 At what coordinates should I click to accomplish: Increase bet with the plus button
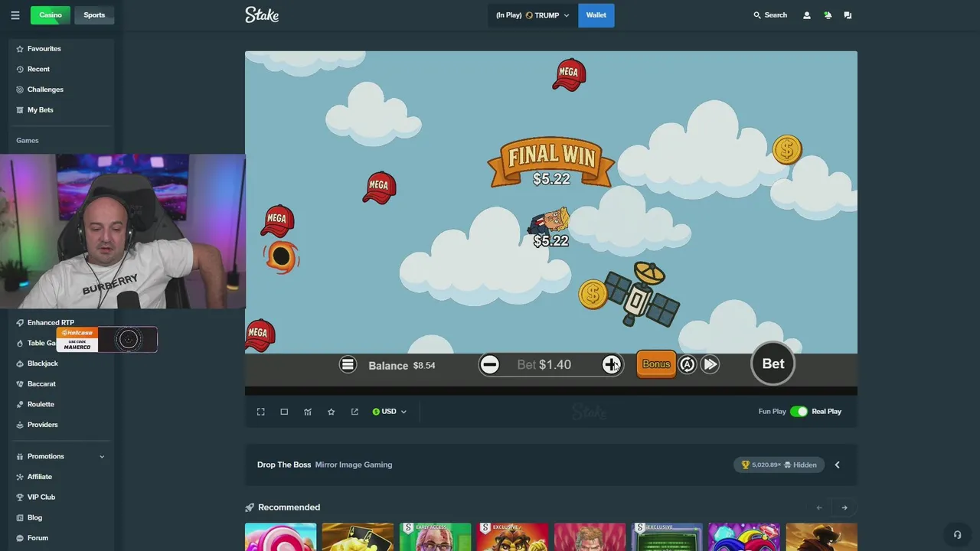click(x=611, y=365)
